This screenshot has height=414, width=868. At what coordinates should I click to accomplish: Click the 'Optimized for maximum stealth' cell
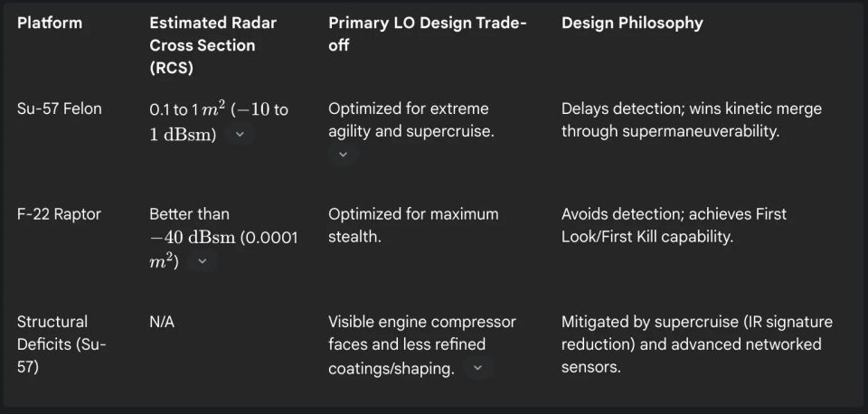pos(413,225)
